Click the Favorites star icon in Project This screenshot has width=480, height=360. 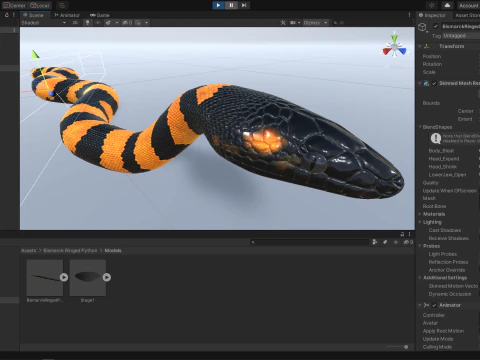click(396, 242)
